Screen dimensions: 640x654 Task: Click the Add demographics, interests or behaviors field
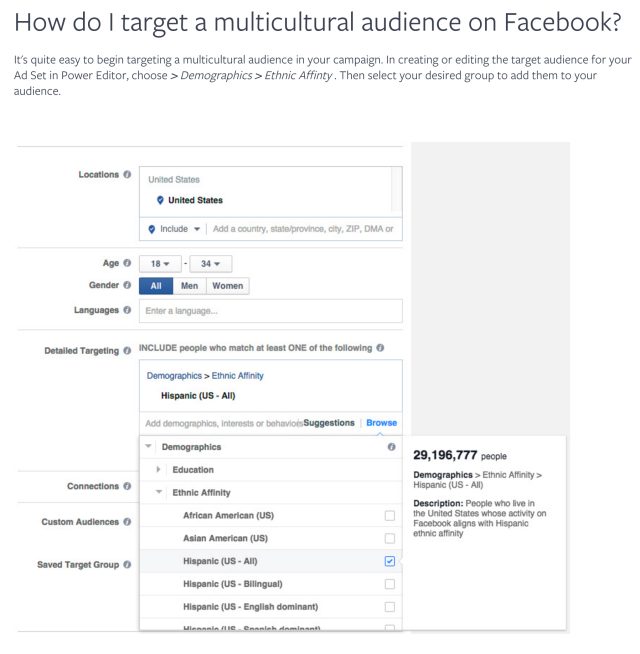(x=224, y=423)
